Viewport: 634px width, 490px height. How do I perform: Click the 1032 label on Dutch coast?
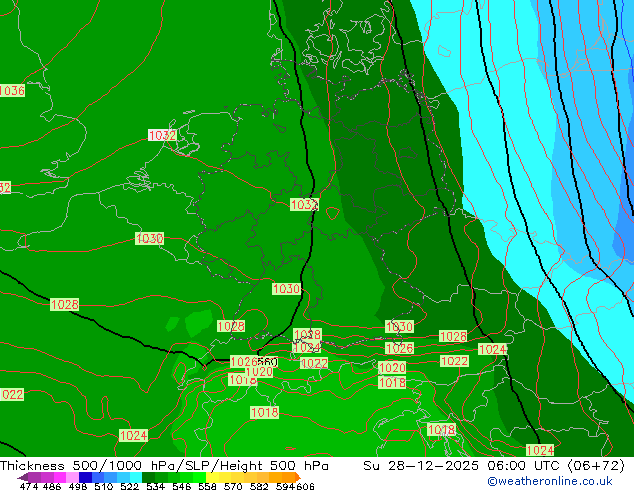click(x=163, y=135)
